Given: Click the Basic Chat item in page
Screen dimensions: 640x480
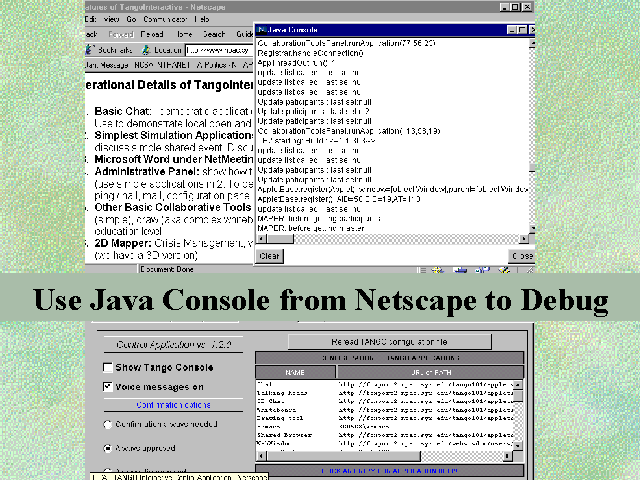Looking at the screenshot, I should (x=123, y=111).
